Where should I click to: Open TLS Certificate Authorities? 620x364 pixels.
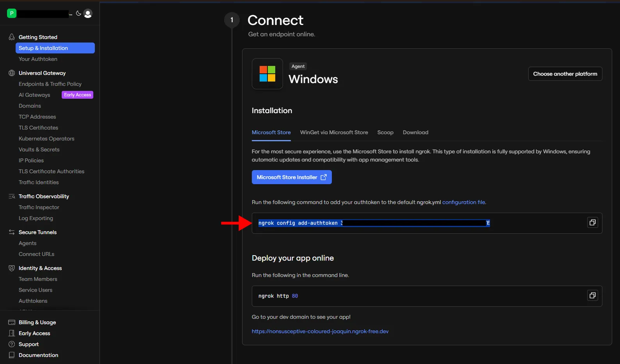click(52, 171)
